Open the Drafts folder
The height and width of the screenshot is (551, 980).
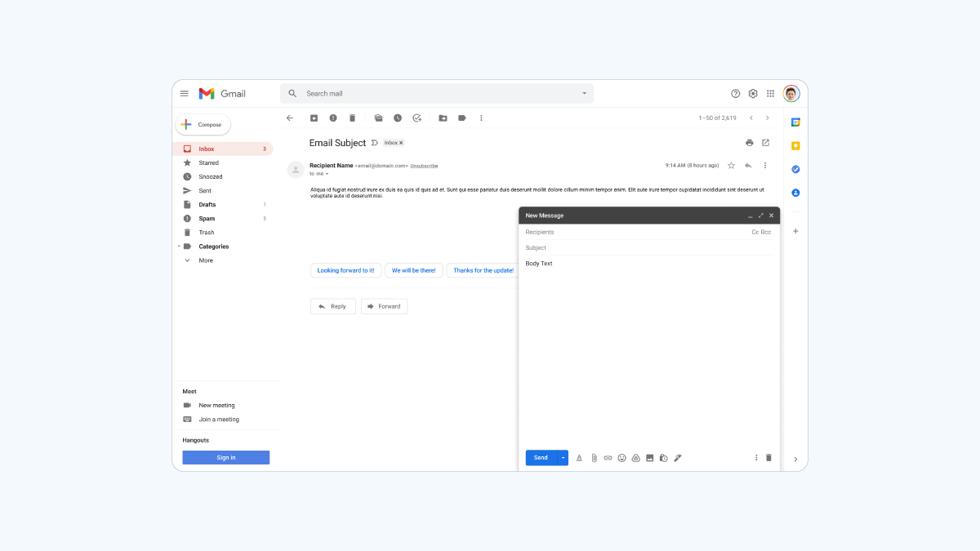tap(207, 205)
